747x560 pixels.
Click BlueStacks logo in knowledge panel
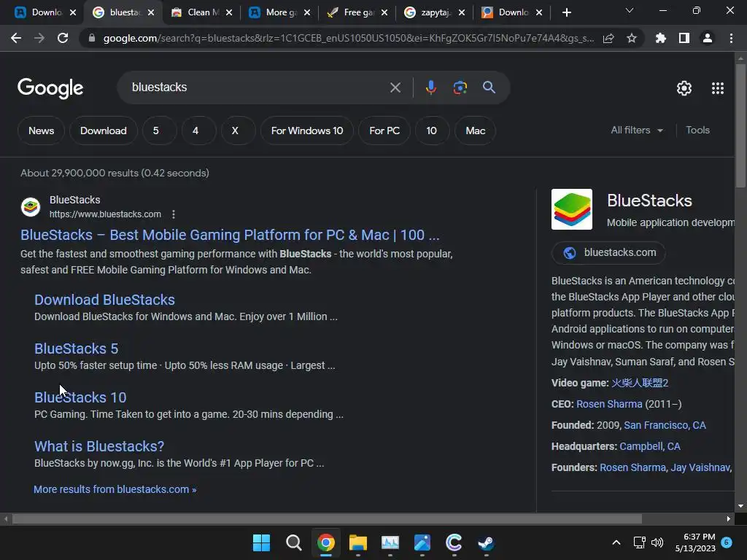click(x=572, y=209)
